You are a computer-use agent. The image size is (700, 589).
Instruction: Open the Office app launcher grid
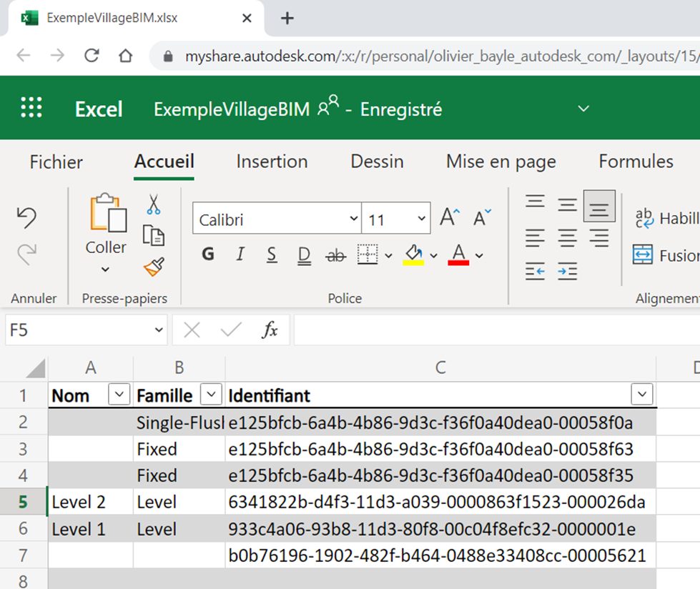coord(31,107)
